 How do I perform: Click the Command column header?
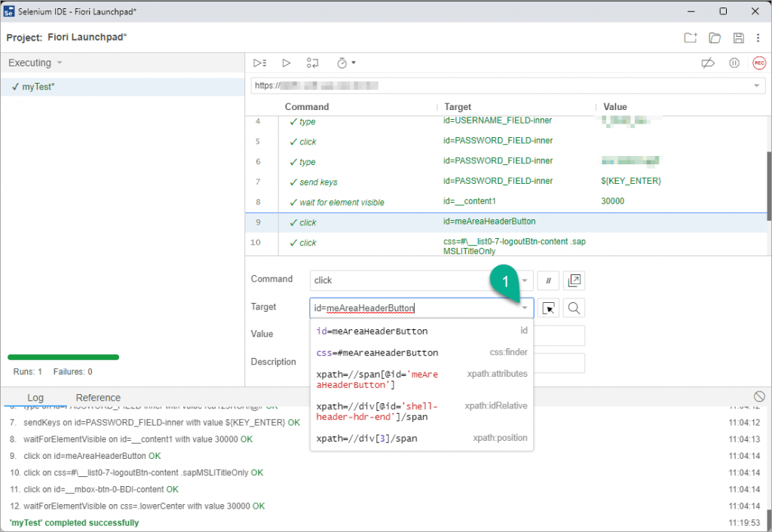tap(307, 107)
